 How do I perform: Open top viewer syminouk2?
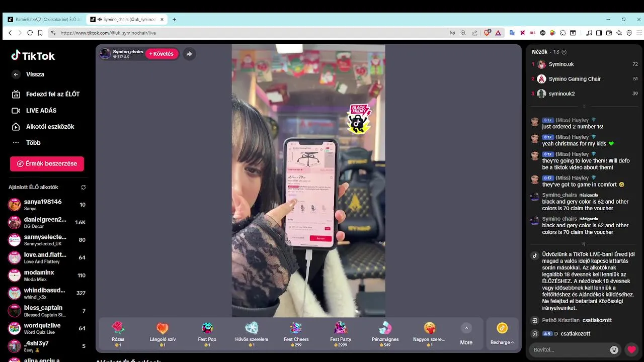[x=585, y=94]
